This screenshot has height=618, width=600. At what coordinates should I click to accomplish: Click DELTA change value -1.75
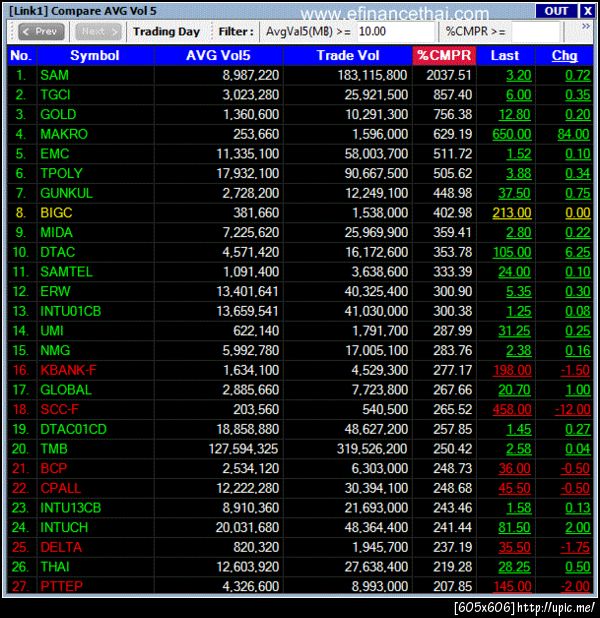coord(575,547)
